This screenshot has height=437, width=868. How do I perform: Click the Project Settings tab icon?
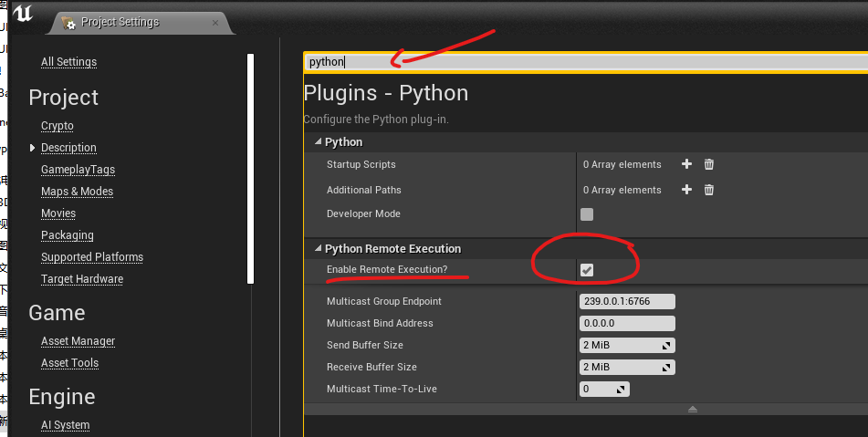coord(68,23)
